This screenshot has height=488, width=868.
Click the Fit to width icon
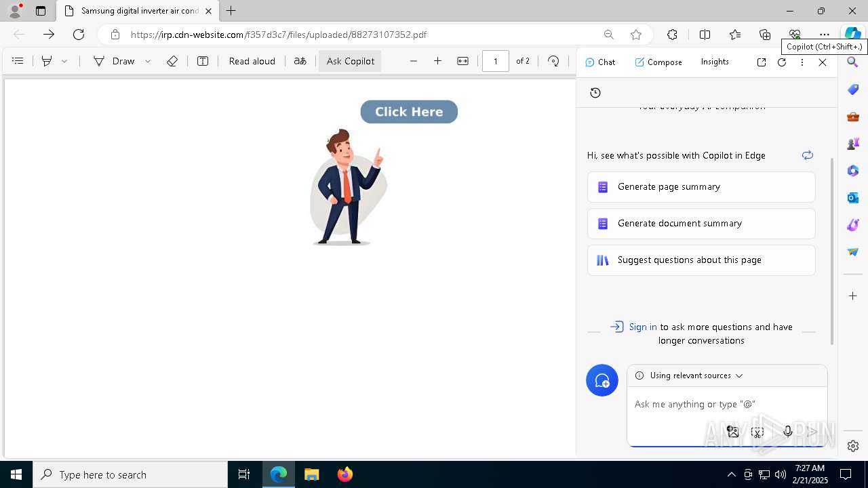pyautogui.click(x=462, y=61)
